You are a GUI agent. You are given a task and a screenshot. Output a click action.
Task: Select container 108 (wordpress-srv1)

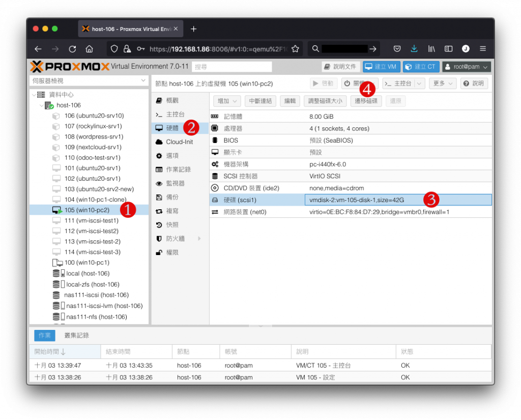click(89, 136)
